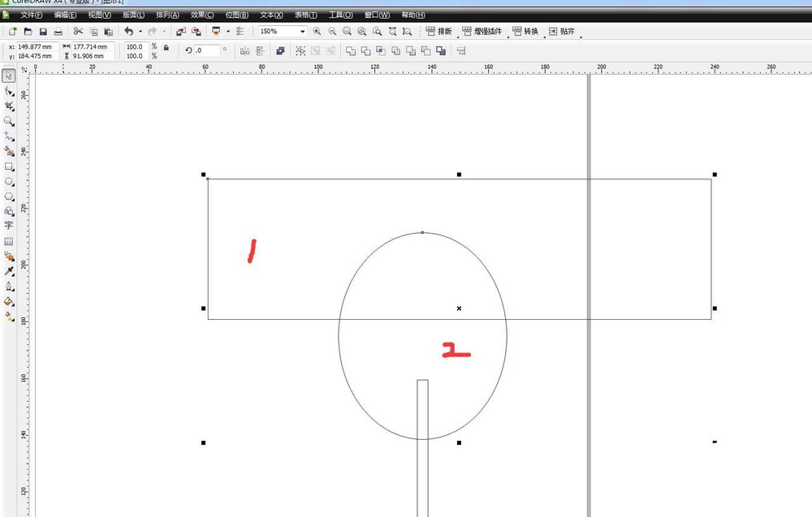The image size is (812, 517).
Task: Click the Trim shaping icon
Action: [x=365, y=50]
